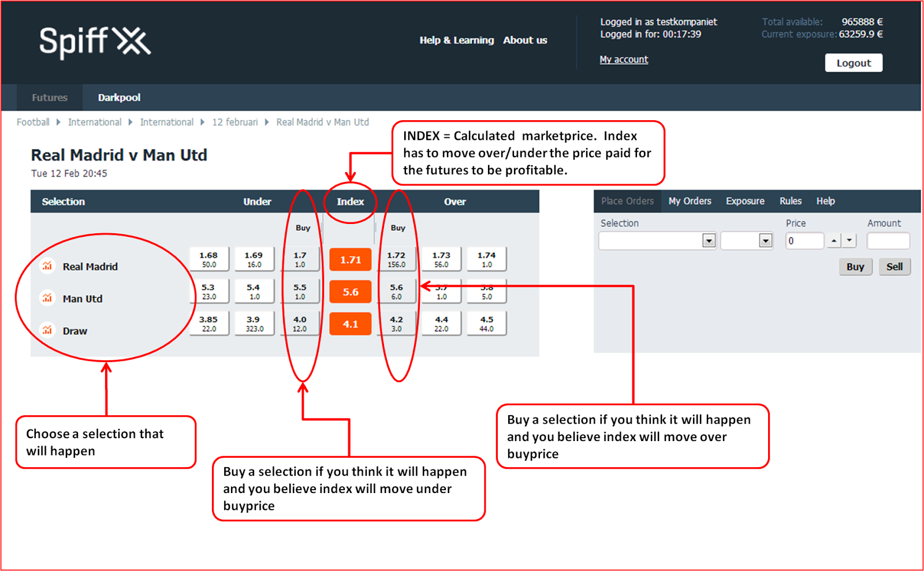The width and height of the screenshot is (924, 571).
Task: Go to Football in the breadcrumb
Action: pyautogui.click(x=33, y=122)
